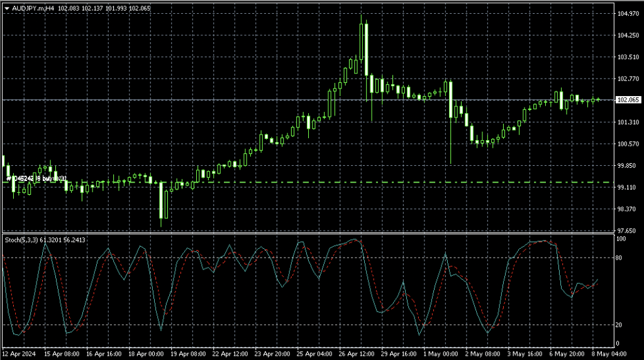Screen dimensions: 644x360
Task: Click the stochastic 20 level label
Action: pyautogui.click(x=621, y=325)
